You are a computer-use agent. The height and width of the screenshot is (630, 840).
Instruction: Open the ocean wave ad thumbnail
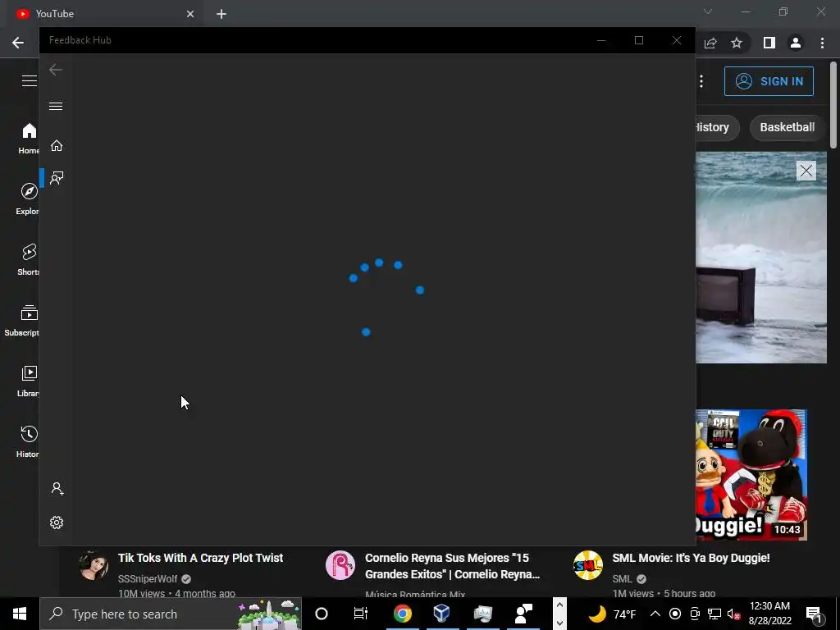760,257
